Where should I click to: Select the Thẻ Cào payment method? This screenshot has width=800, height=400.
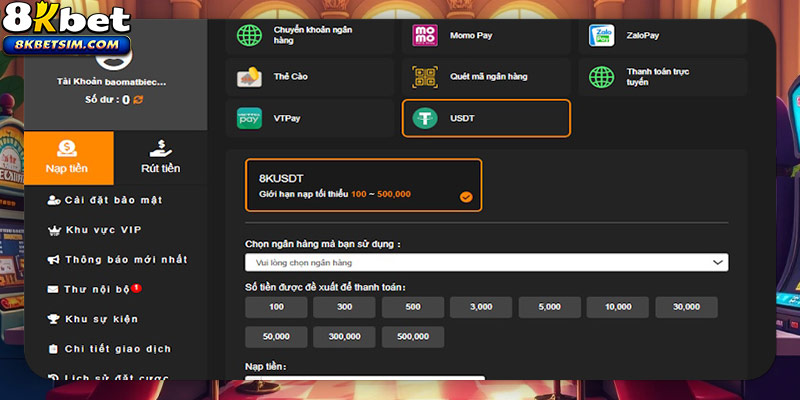point(310,77)
